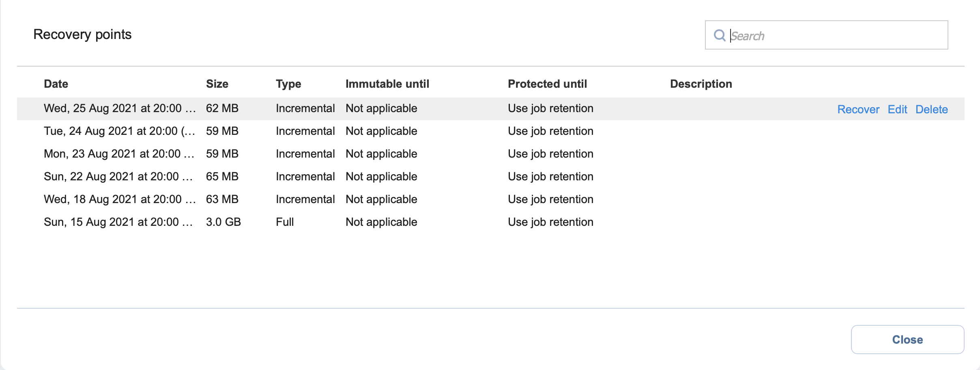Edit the selected recovery point
980x370 pixels.
[x=897, y=109]
